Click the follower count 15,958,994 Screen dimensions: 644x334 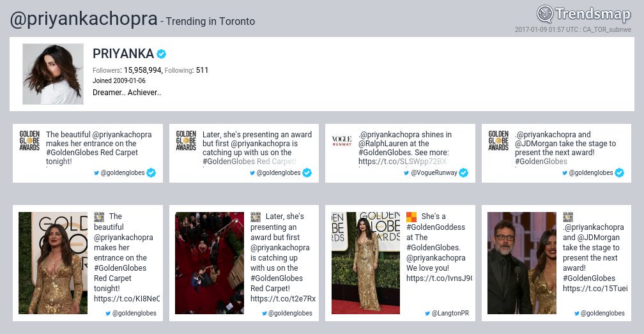pos(143,70)
